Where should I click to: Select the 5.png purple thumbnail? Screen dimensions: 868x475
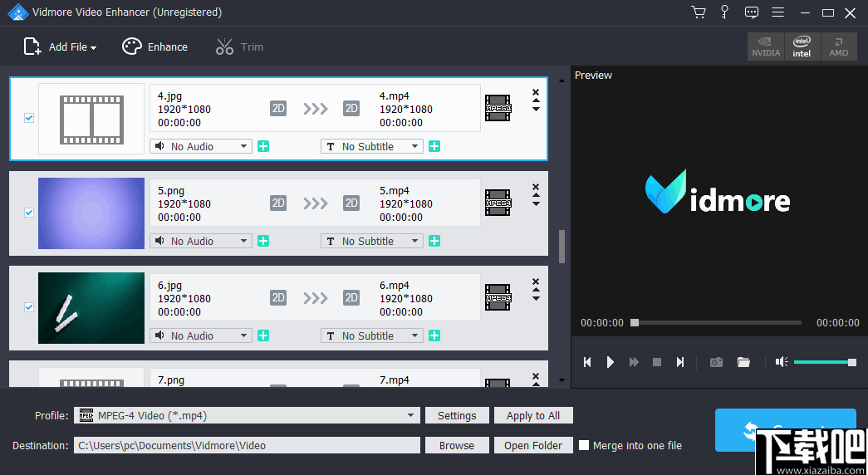click(x=91, y=213)
